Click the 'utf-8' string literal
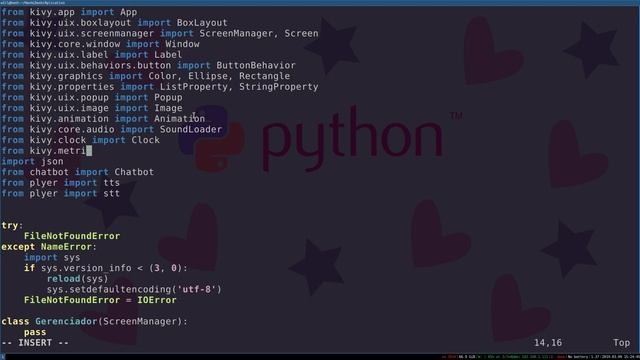Image resolution: width=640 pixels, height=360 pixels. coord(196,289)
